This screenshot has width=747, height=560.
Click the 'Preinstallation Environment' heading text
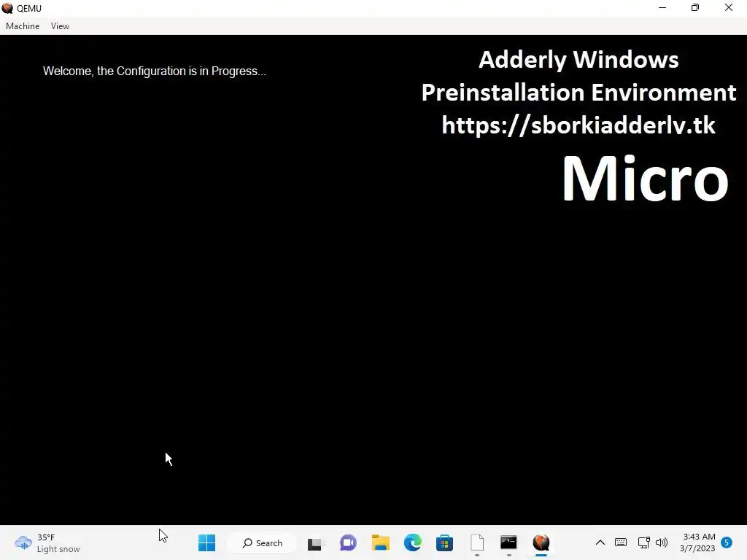coord(578,93)
